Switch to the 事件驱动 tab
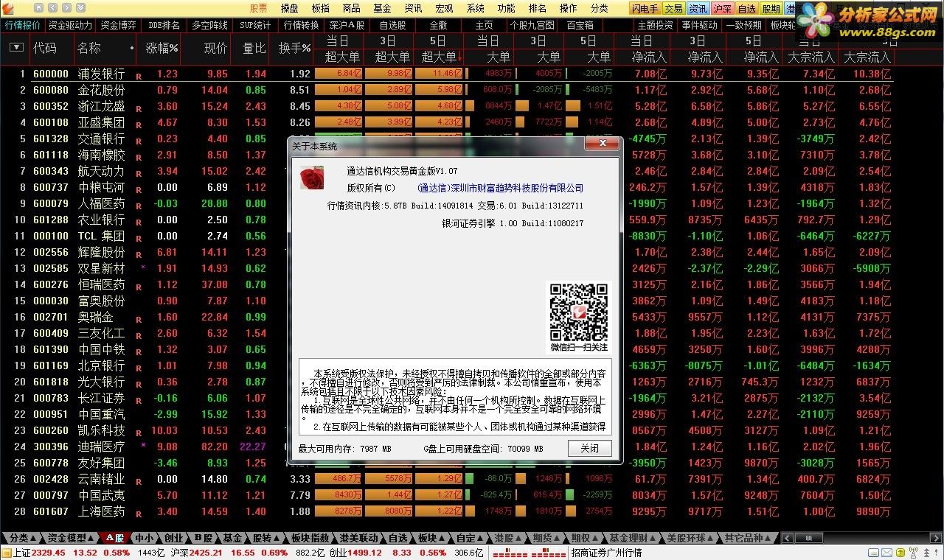The image size is (944, 560). (700, 24)
